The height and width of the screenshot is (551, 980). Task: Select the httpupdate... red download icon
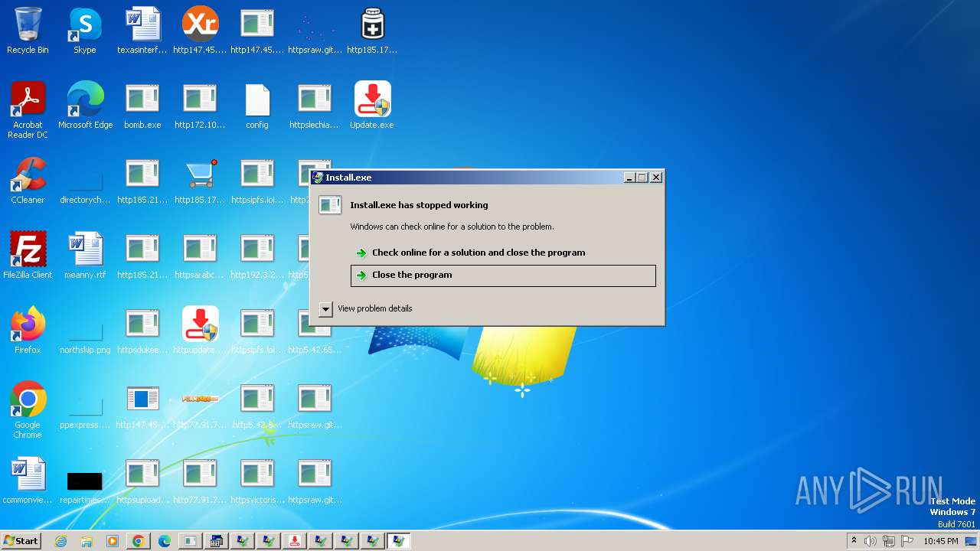(200, 331)
